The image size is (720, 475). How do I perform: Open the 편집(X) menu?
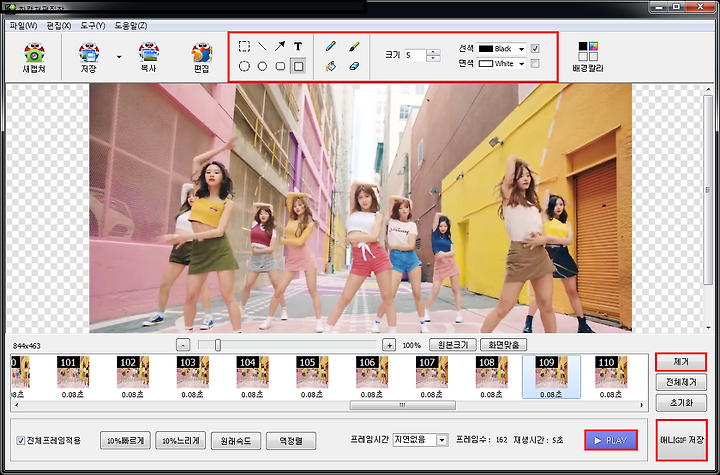click(59, 26)
